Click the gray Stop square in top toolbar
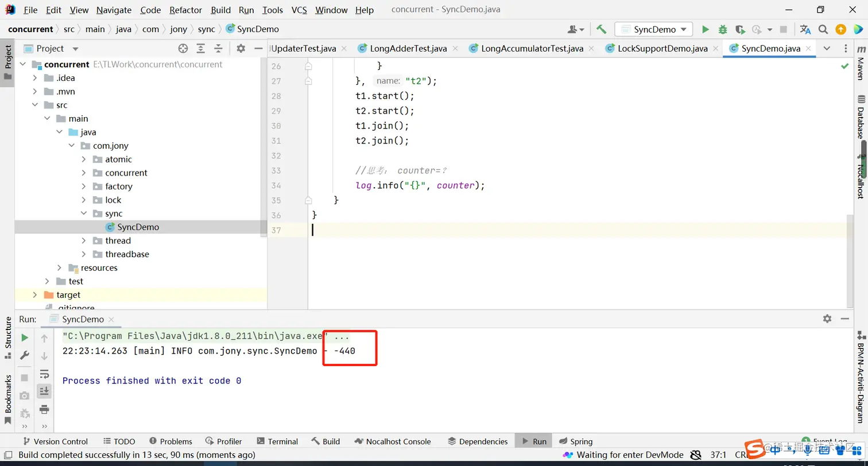 [784, 29]
